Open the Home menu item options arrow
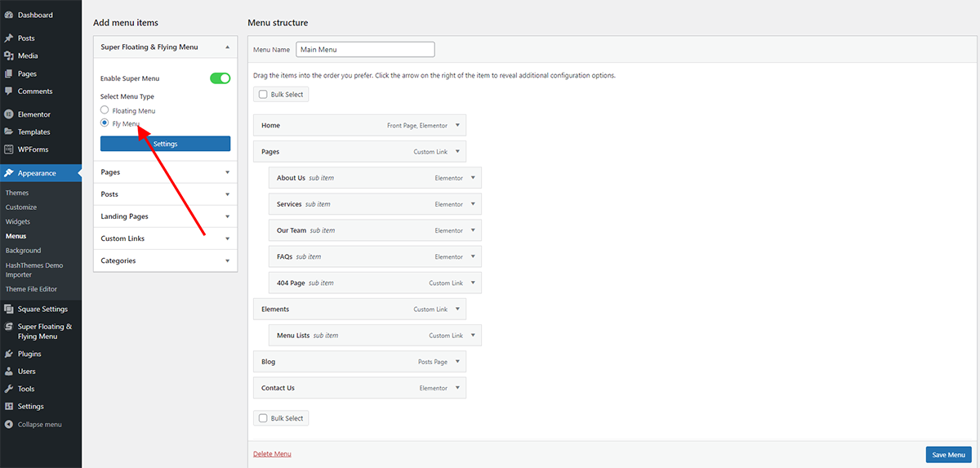980x468 pixels. pos(458,126)
